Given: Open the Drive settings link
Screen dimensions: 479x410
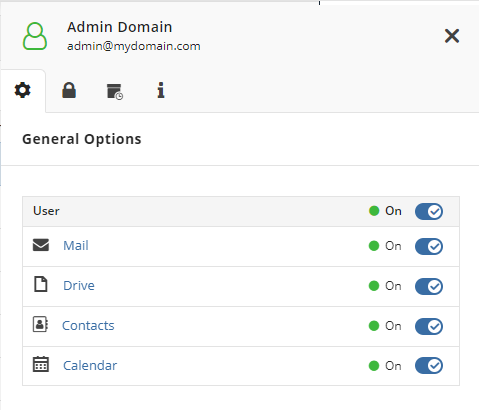Looking at the screenshot, I should [x=79, y=286].
